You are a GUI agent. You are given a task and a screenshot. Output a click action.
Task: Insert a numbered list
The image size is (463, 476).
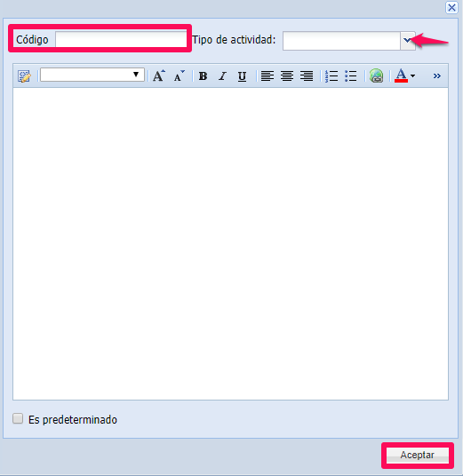point(331,75)
